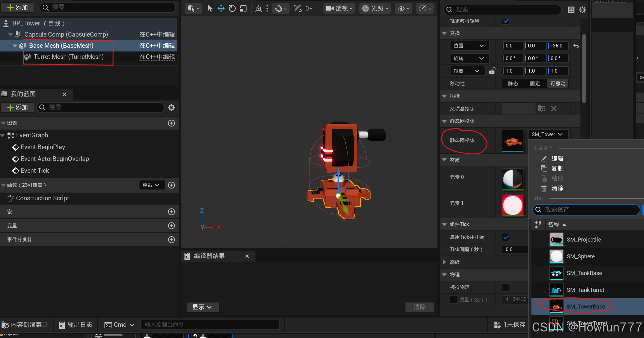Screen dimensions: 644x338
Task: Select the scale transform tool
Action: pos(243,8)
